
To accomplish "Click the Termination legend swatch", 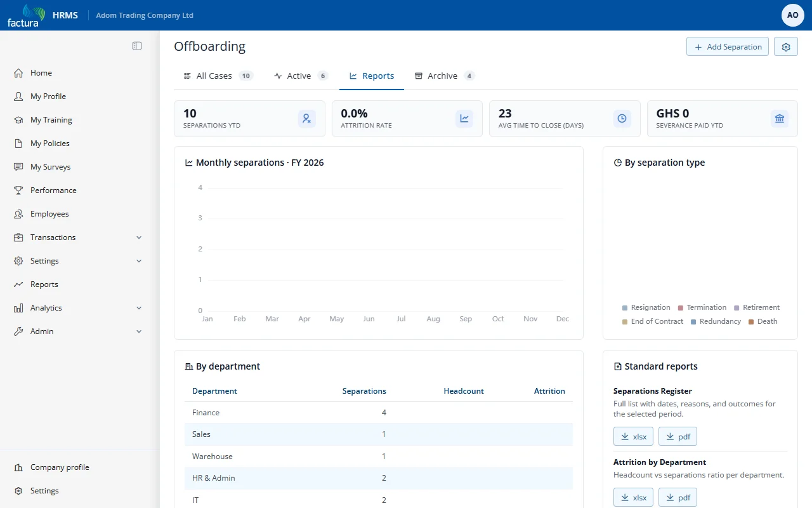I will pyautogui.click(x=681, y=308).
